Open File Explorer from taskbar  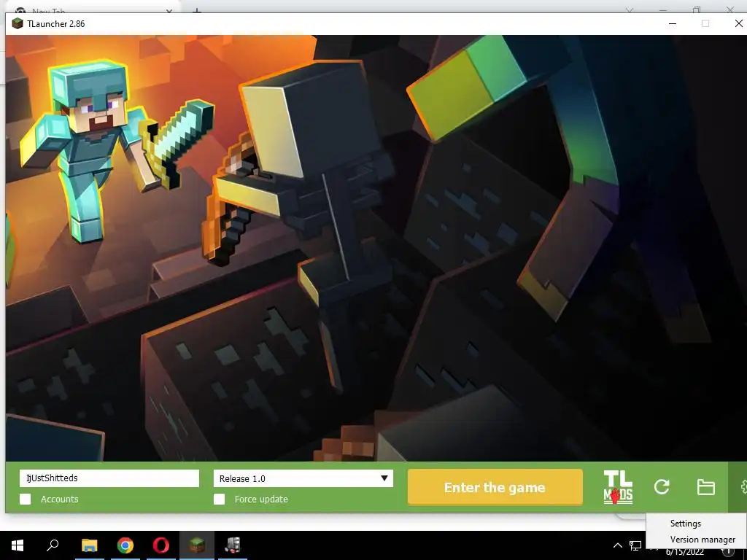[x=89, y=545]
